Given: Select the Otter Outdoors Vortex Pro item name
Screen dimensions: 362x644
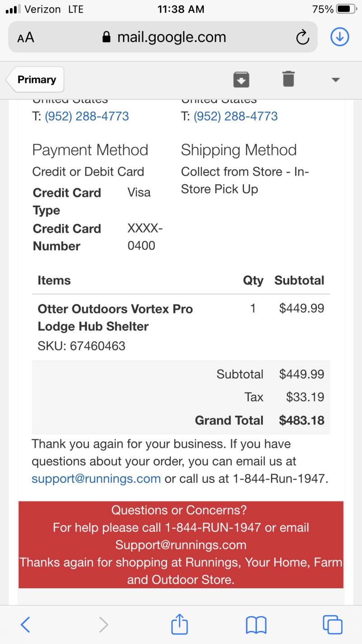Looking at the screenshot, I should point(115,317).
